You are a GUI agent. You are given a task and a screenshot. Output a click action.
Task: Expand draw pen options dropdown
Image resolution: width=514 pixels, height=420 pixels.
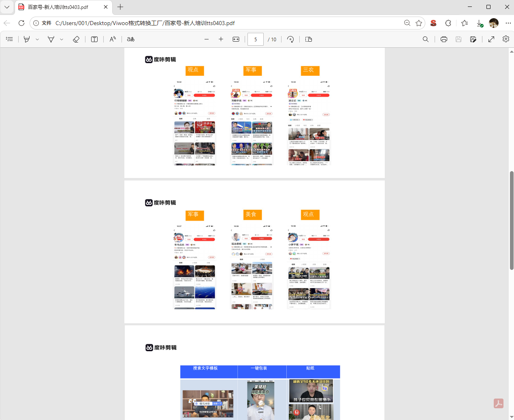(62, 39)
